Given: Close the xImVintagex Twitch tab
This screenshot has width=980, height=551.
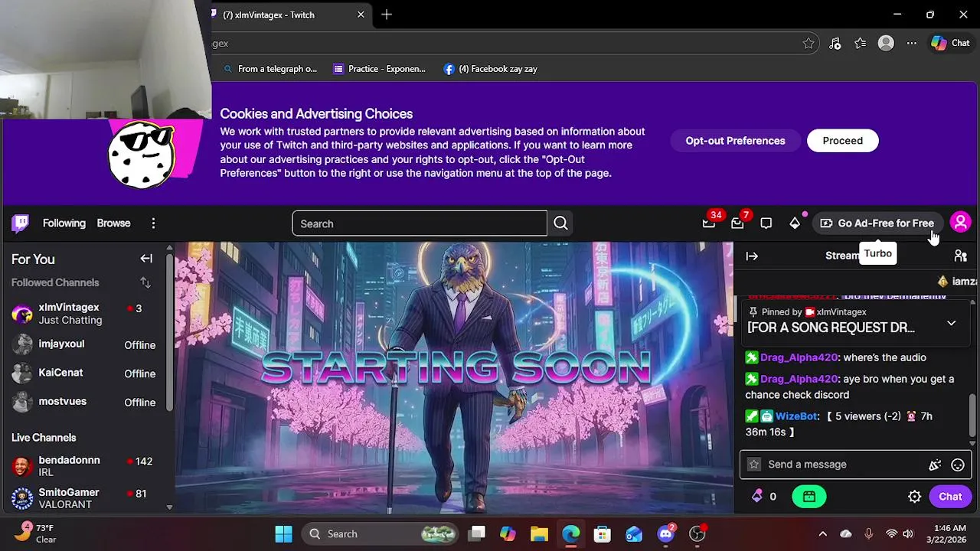Looking at the screenshot, I should [361, 15].
